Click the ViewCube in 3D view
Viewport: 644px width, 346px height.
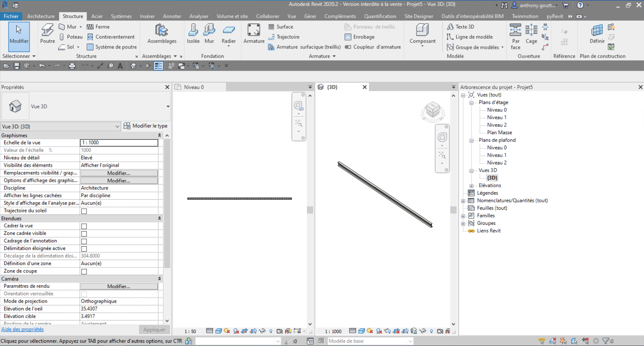(x=433, y=110)
